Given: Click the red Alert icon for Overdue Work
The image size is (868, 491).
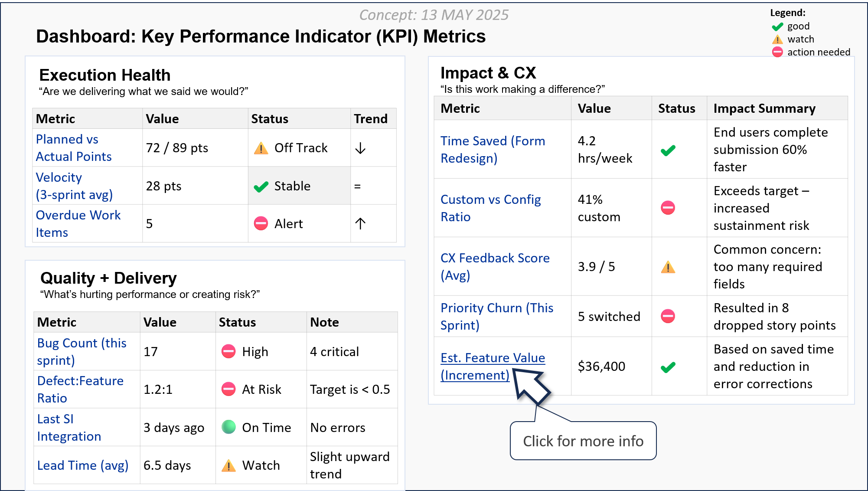Looking at the screenshot, I should coord(261,224).
